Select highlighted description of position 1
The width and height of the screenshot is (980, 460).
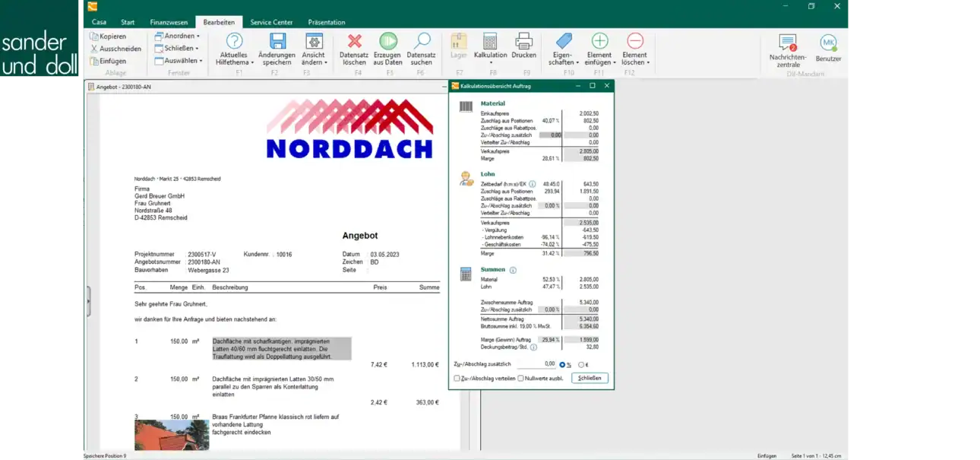(x=282, y=348)
